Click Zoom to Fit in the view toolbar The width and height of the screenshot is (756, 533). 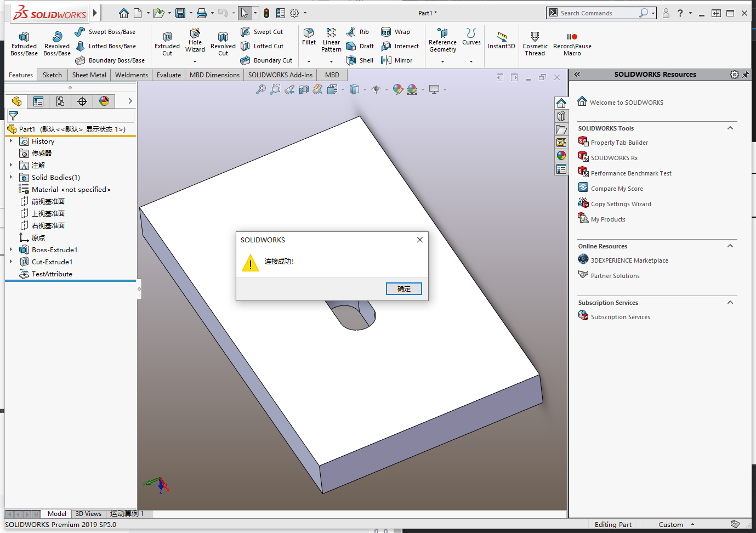[261, 89]
